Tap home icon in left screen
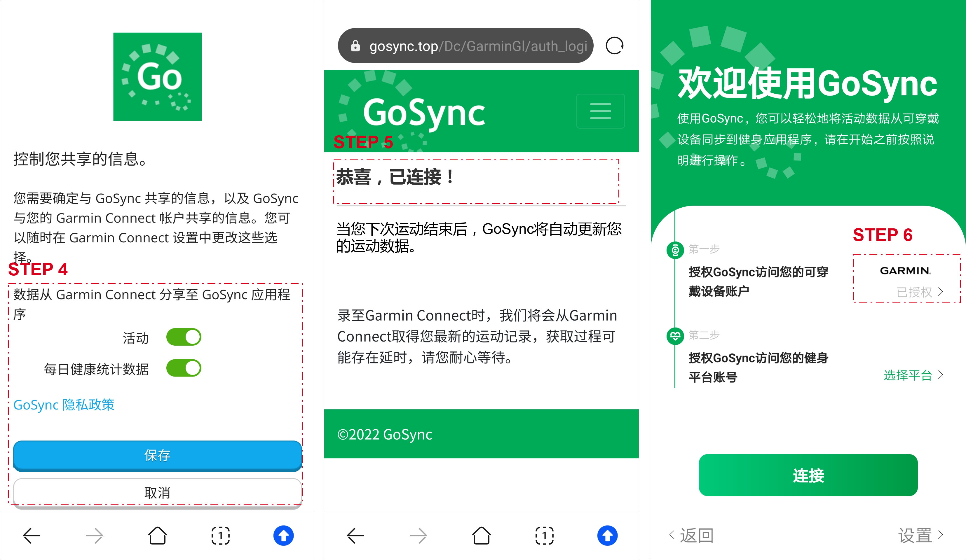The width and height of the screenshot is (966, 560). pos(157,535)
